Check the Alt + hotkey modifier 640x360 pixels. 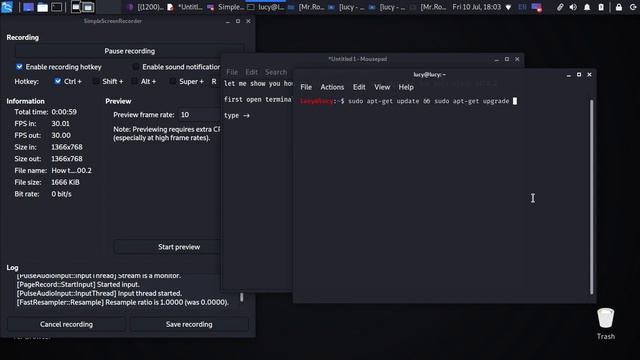[134, 81]
